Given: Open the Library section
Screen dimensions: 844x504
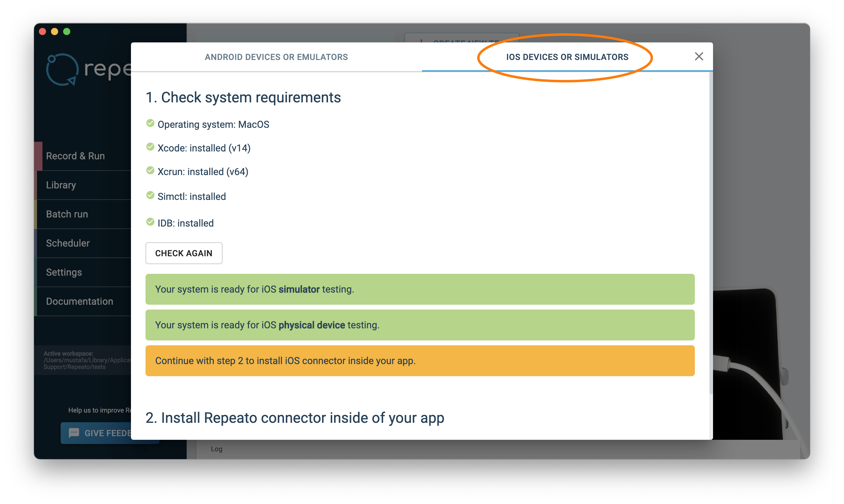Looking at the screenshot, I should 82,185.
